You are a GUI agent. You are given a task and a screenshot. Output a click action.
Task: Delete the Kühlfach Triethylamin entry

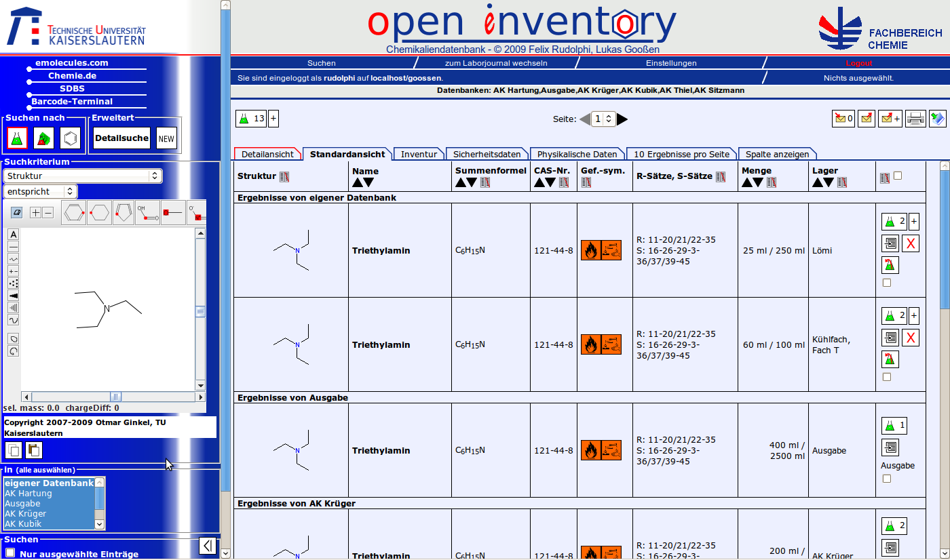point(911,338)
